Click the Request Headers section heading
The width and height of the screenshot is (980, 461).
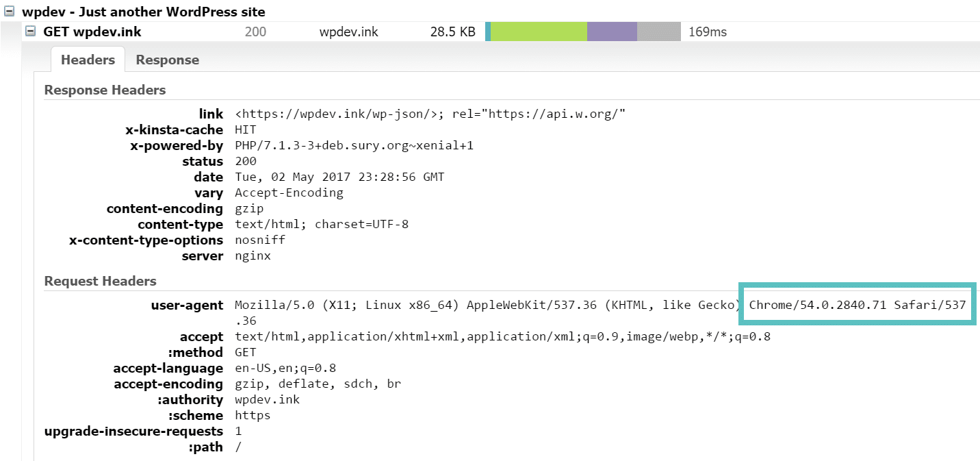pos(100,281)
